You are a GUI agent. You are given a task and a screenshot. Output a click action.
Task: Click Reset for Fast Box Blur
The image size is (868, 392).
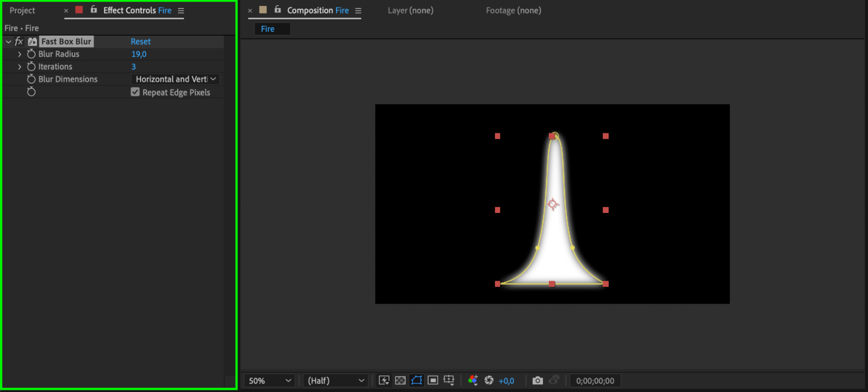[x=140, y=42]
